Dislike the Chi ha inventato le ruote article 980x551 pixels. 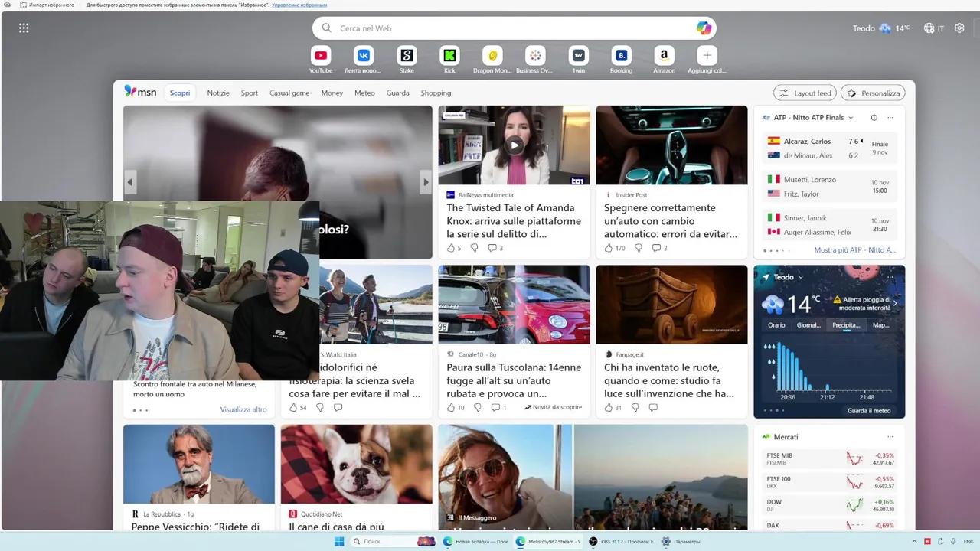coord(635,408)
